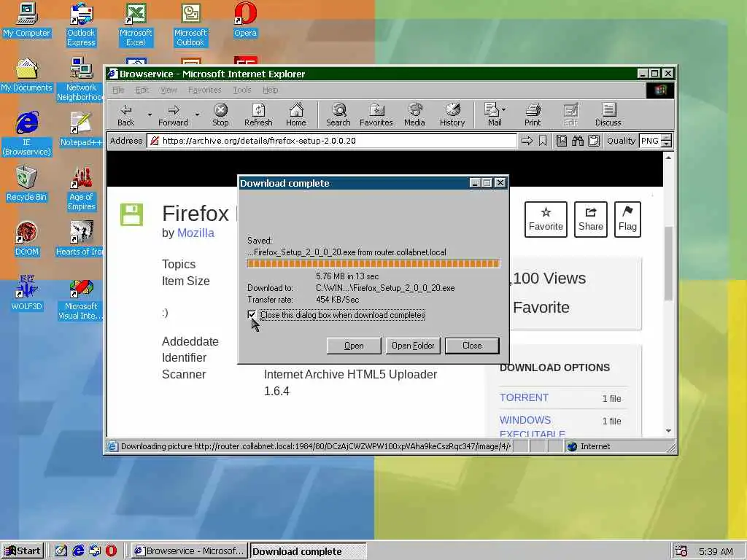Expand the Mail button dropdown arrow

pyautogui.click(x=504, y=109)
